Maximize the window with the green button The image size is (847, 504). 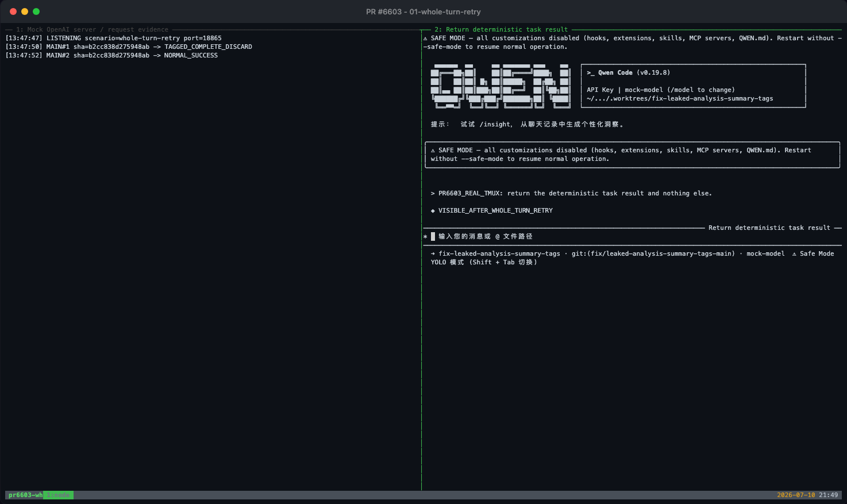tap(36, 11)
